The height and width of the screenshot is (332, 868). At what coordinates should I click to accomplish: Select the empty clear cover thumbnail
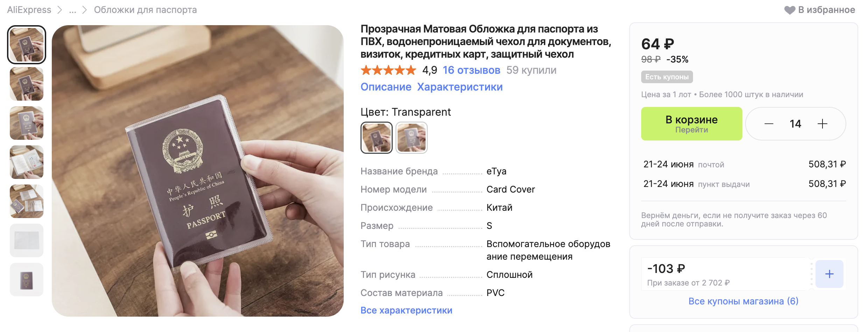pos(27,240)
